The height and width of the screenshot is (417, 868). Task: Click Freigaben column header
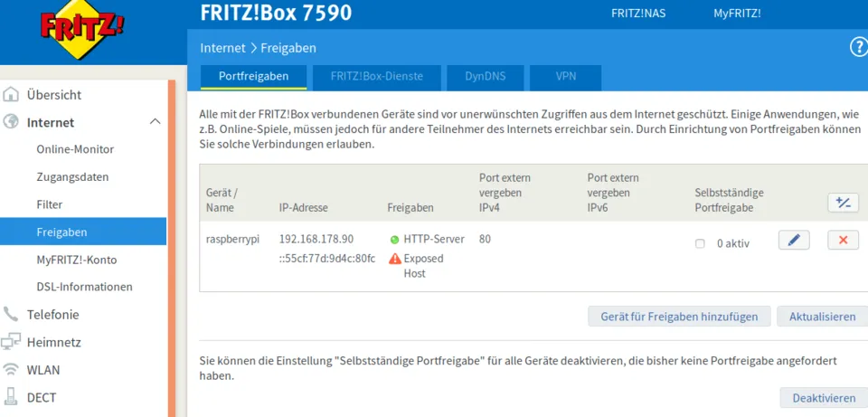[410, 208]
